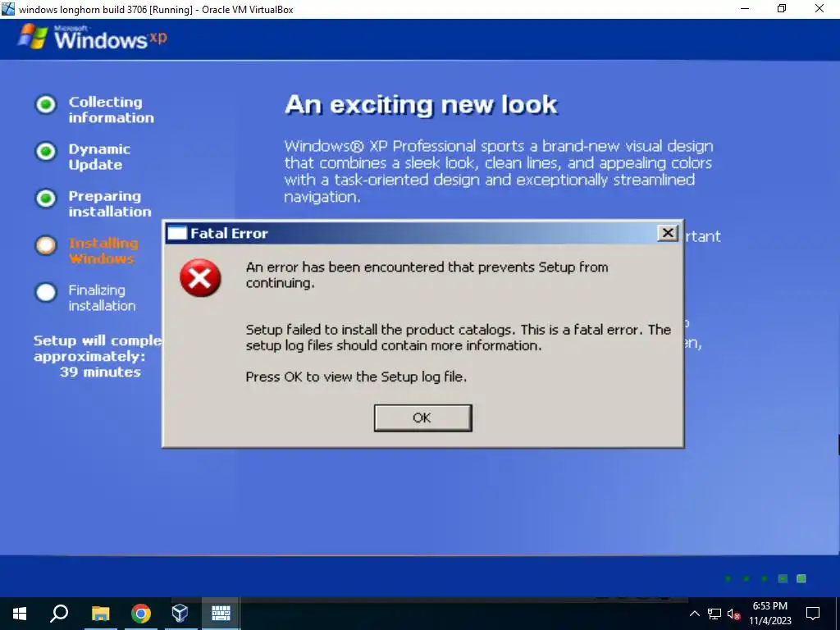Select the Collecting information step bullet

coord(46,104)
